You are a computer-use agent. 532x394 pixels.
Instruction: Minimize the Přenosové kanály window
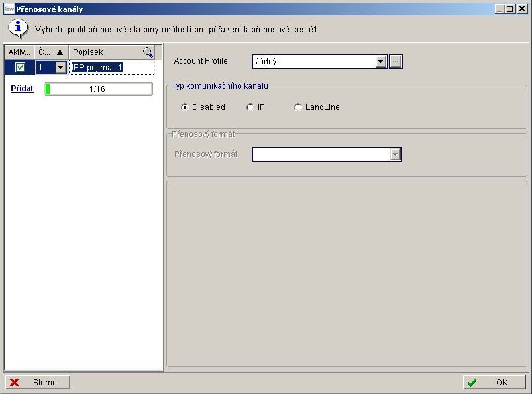tap(500, 9)
